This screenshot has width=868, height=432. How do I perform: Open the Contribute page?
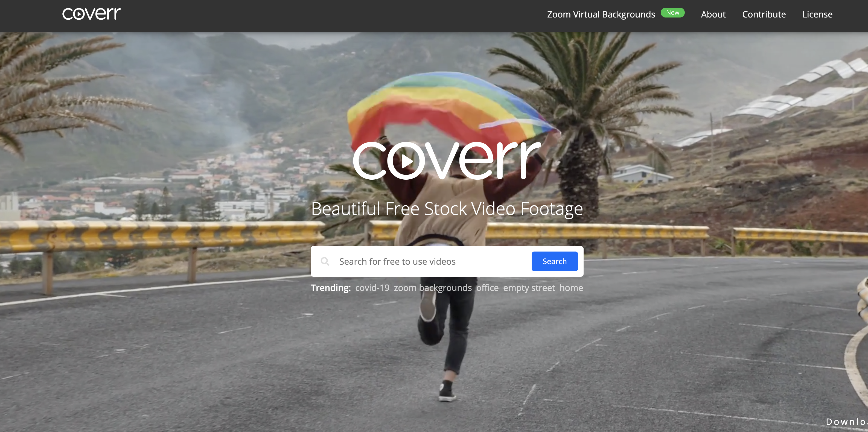point(764,14)
